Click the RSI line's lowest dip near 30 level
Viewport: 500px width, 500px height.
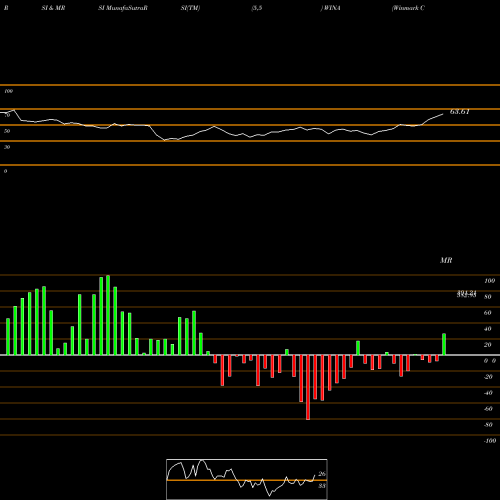coord(164,140)
